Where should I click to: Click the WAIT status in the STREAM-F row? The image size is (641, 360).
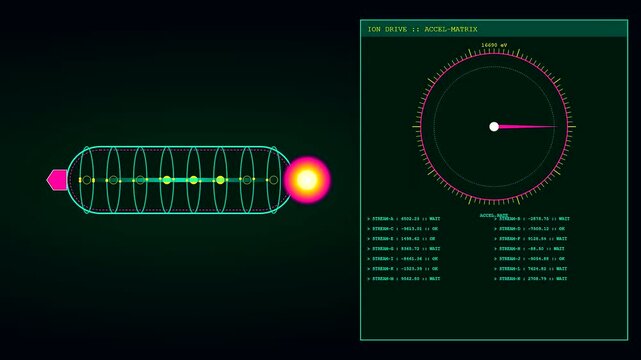pyautogui.click(x=561, y=239)
